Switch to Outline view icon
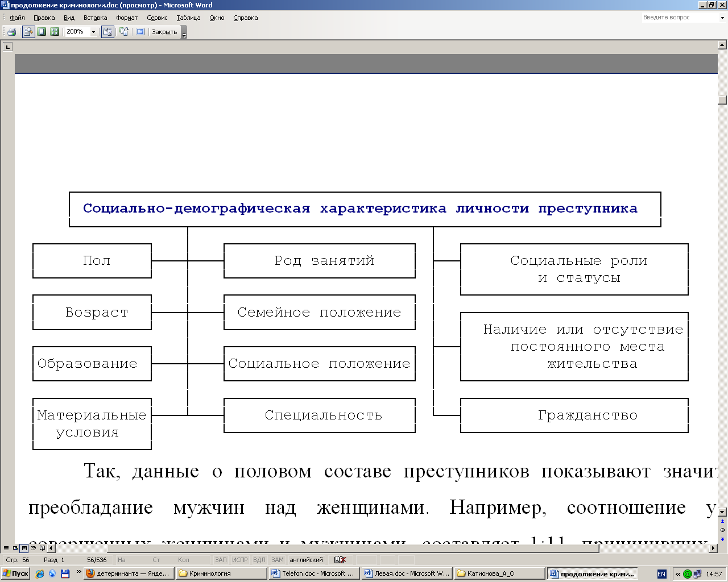Screen dimensions: 728x582 click(33, 548)
